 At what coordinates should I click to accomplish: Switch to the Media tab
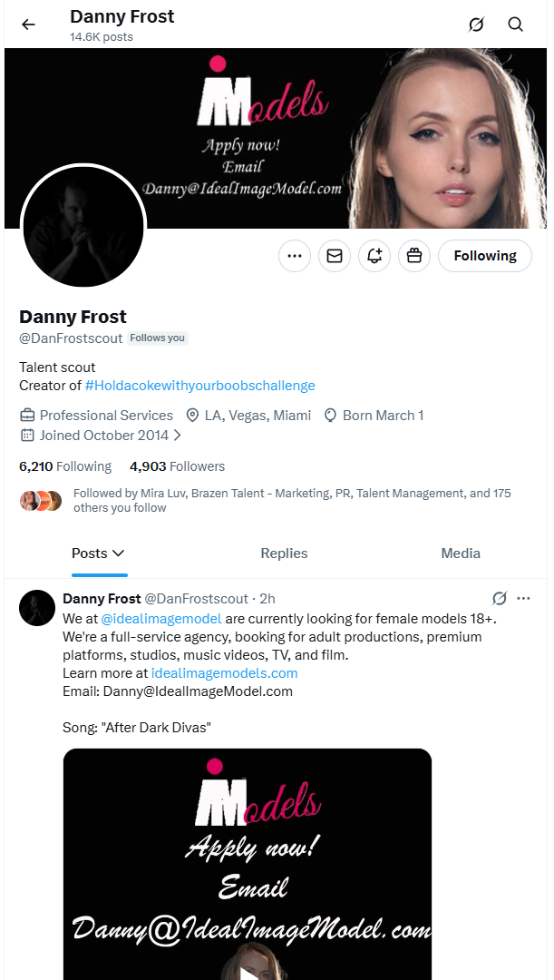[461, 554]
